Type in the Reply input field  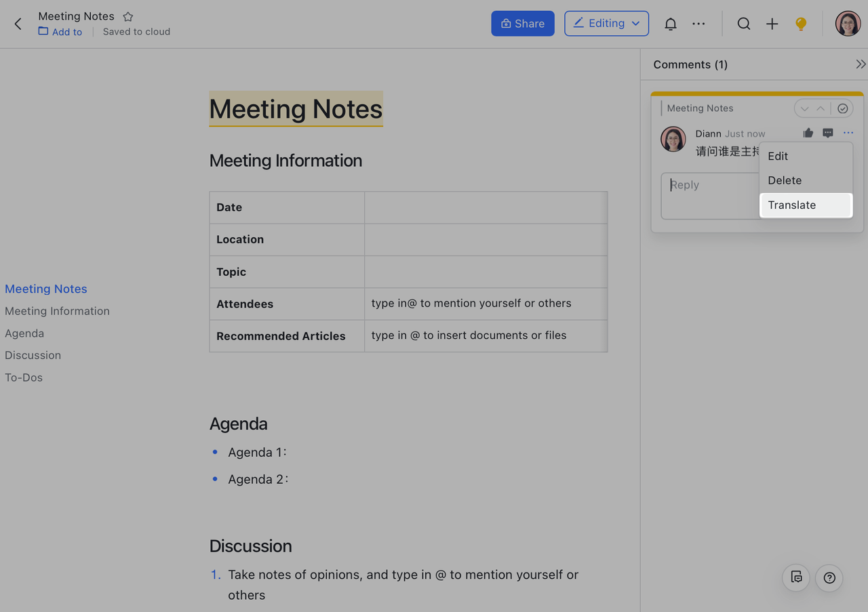point(709,195)
